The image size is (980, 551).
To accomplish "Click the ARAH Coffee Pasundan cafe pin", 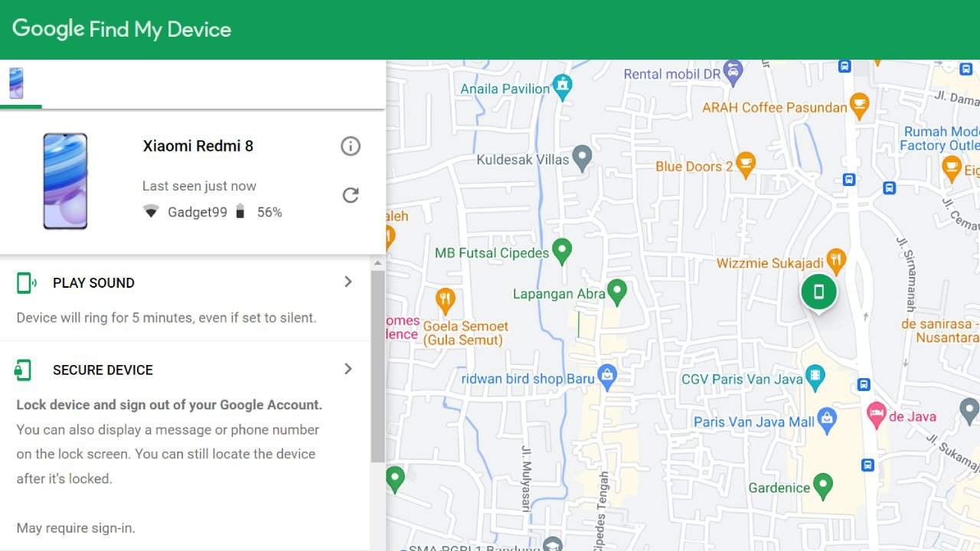I will [x=860, y=106].
